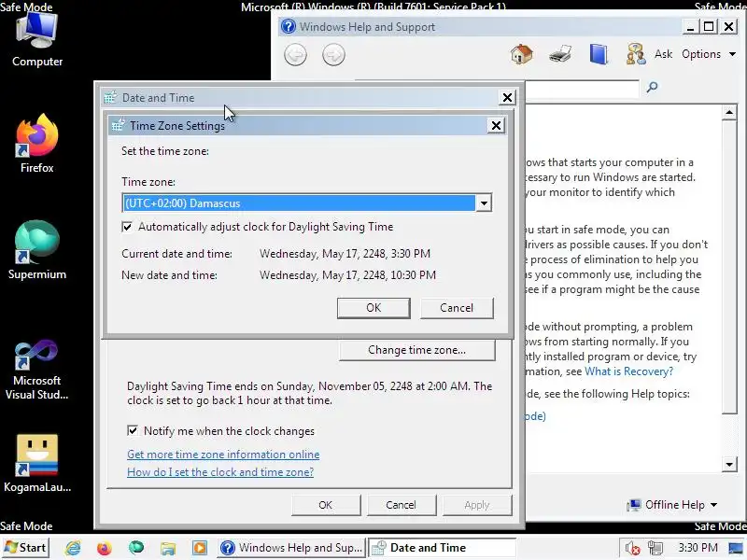747x560 pixels.
Task: Launch Firefox from the desktop shortcut
Action: 36,144
